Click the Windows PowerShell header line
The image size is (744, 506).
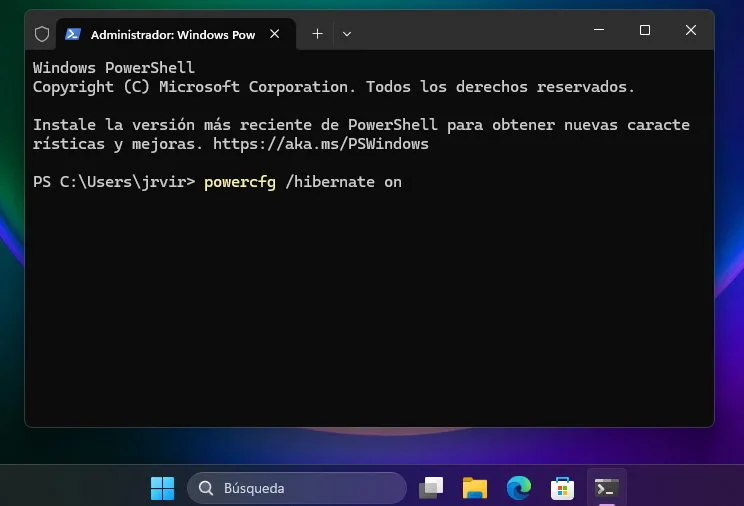(114, 67)
